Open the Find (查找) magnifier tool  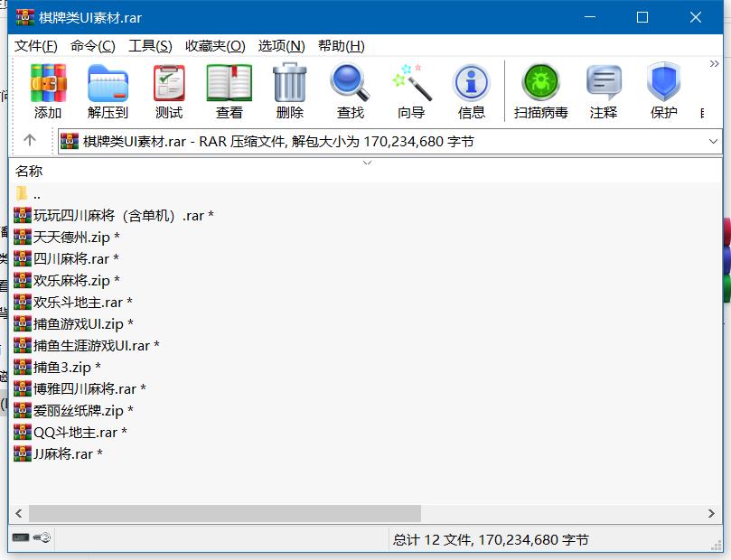[350, 92]
